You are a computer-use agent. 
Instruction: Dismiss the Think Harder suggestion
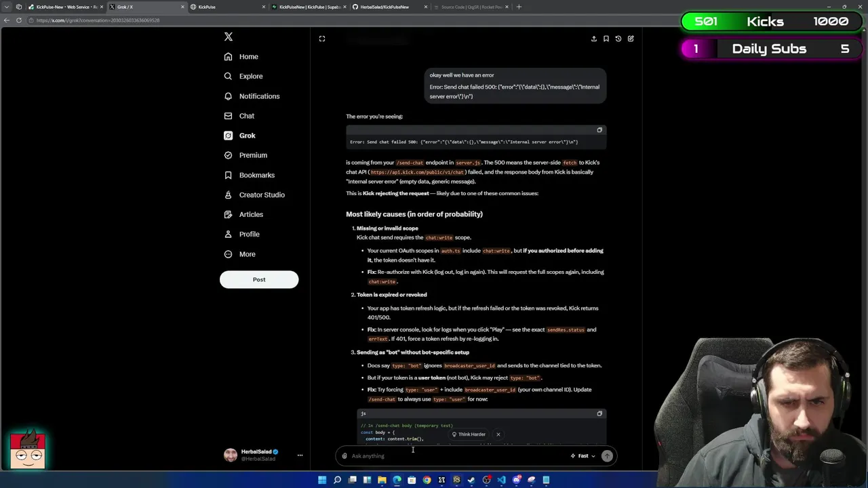coord(498,434)
